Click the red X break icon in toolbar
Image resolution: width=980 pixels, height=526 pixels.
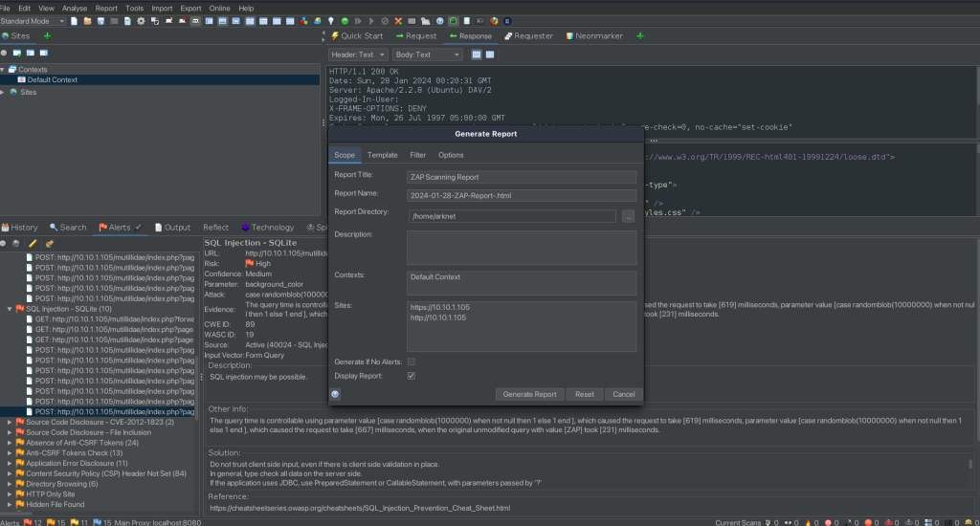tap(397, 20)
